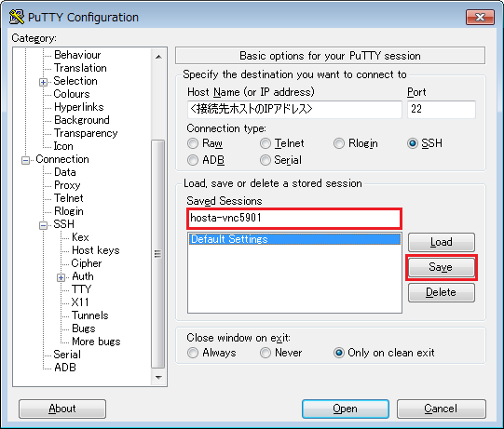504x429 pixels.
Task: Close the PuTTY Configuration window
Action: (480, 17)
